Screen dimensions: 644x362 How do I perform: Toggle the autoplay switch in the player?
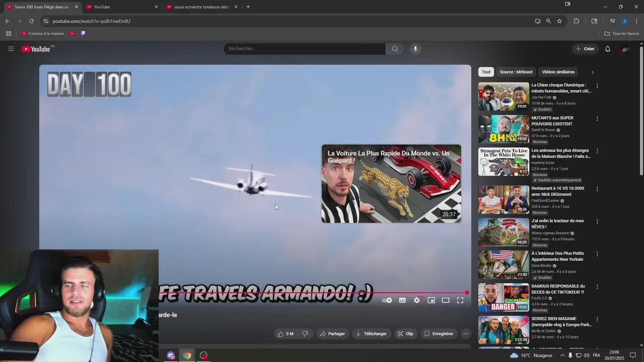click(x=387, y=300)
